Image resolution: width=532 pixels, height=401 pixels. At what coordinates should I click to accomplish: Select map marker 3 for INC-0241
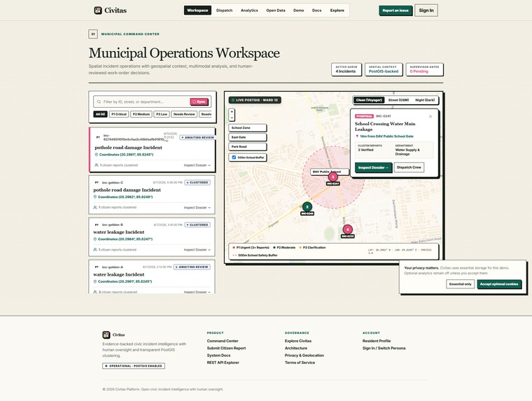point(332,177)
